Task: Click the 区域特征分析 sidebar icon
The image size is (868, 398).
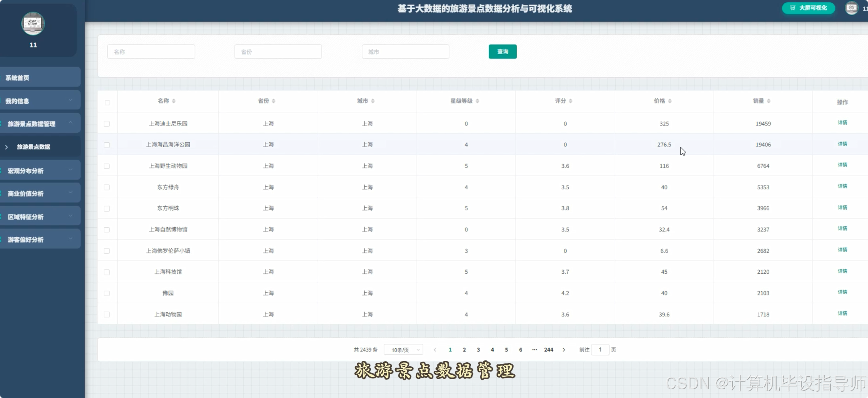Action: click(2, 216)
